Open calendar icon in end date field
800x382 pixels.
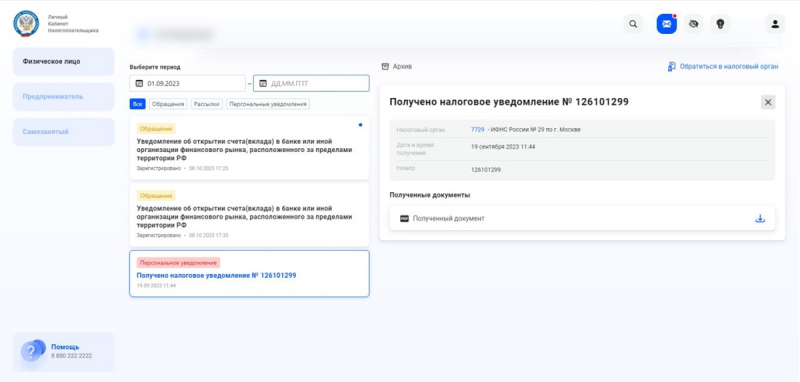pyautogui.click(x=263, y=83)
